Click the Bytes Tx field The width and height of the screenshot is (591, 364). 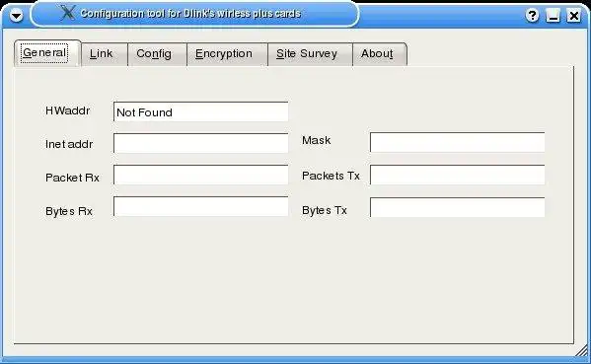click(x=457, y=207)
